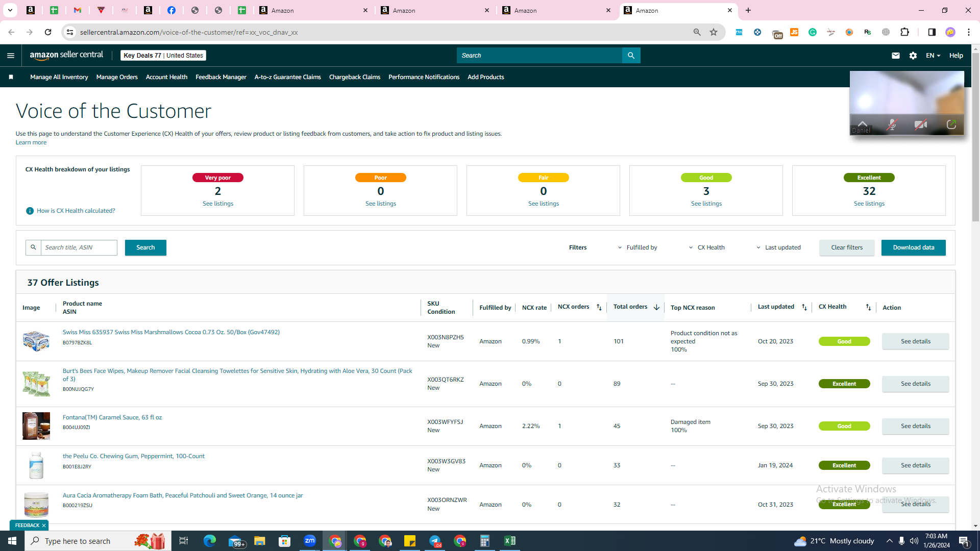Expand the CX Health filter dropdown
This screenshot has height=551, width=980.
706,247
